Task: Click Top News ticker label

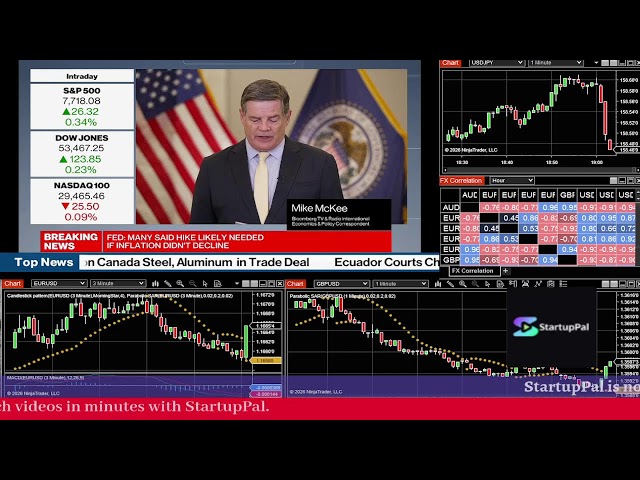Action: [44, 262]
